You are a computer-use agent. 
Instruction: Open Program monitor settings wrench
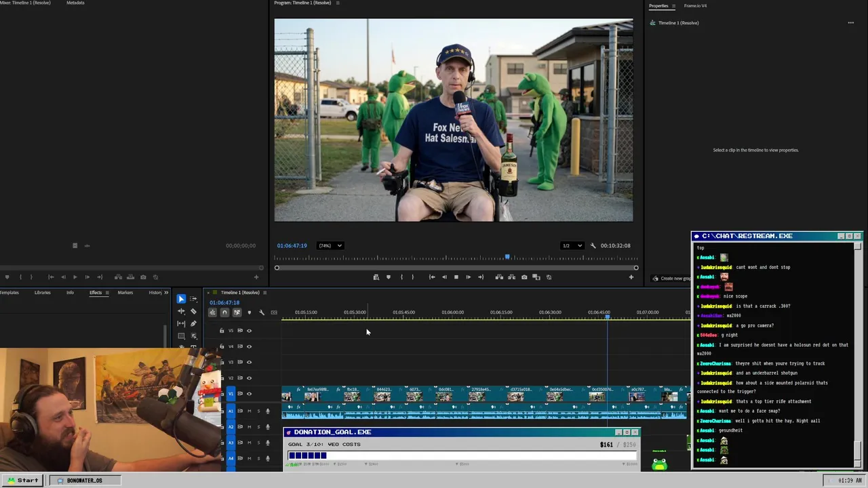593,245
